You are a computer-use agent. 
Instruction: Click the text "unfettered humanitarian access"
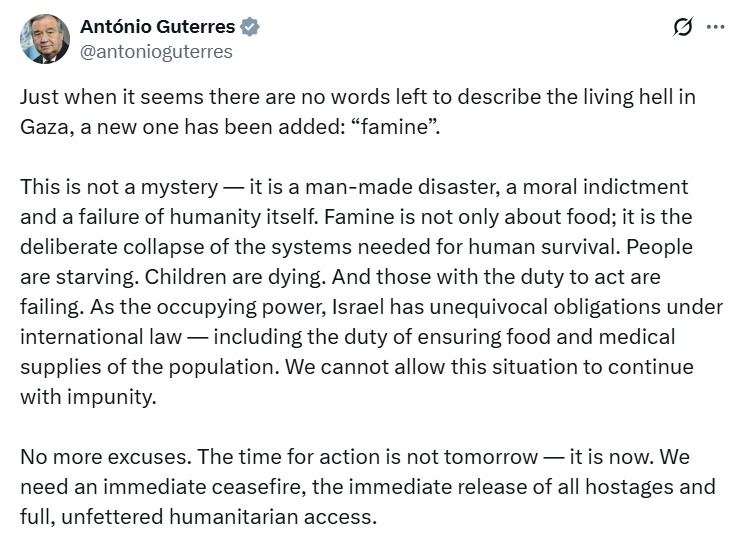pyautogui.click(x=219, y=517)
